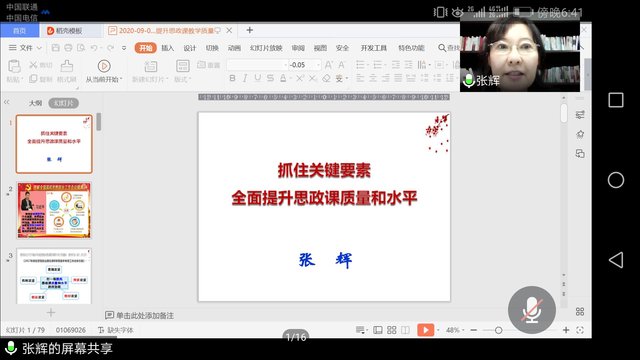640x360 pixels.
Task: Open the 插入 ribbon tab
Action: click(168, 48)
